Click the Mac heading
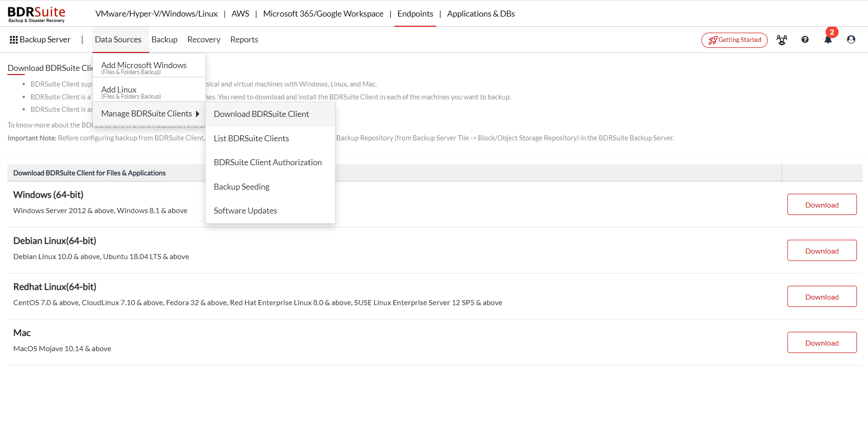This screenshot has height=428, width=868. tap(22, 333)
